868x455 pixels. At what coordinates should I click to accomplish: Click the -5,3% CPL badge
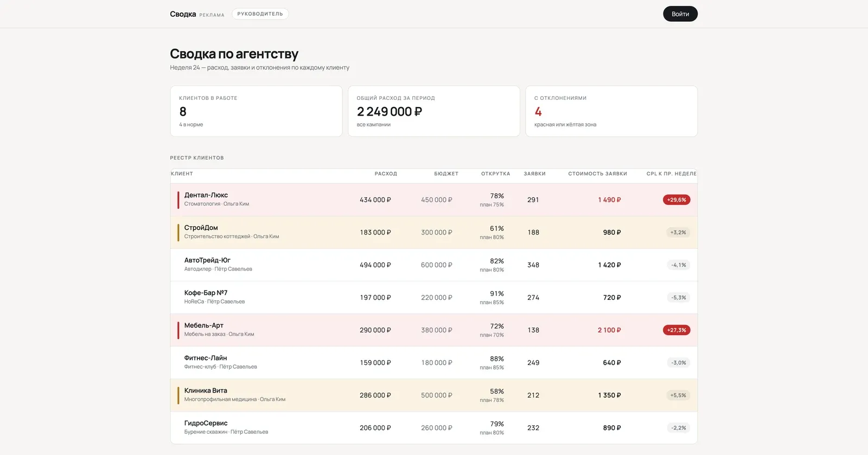point(679,298)
